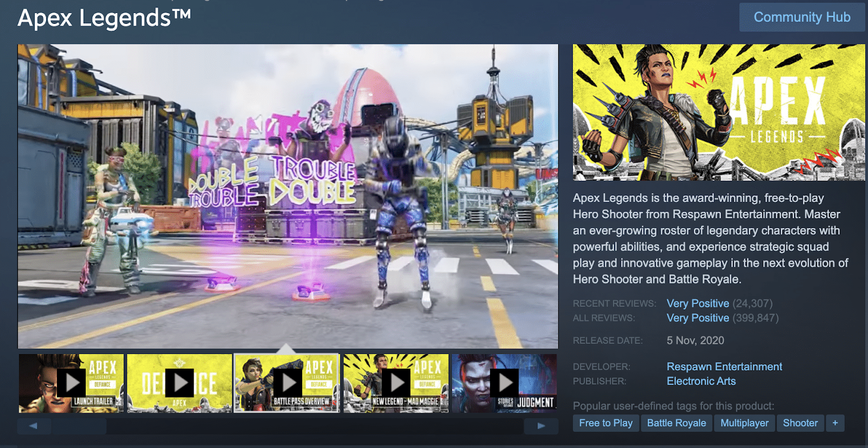Play the Defiance video thumbnail

pyautogui.click(x=180, y=383)
